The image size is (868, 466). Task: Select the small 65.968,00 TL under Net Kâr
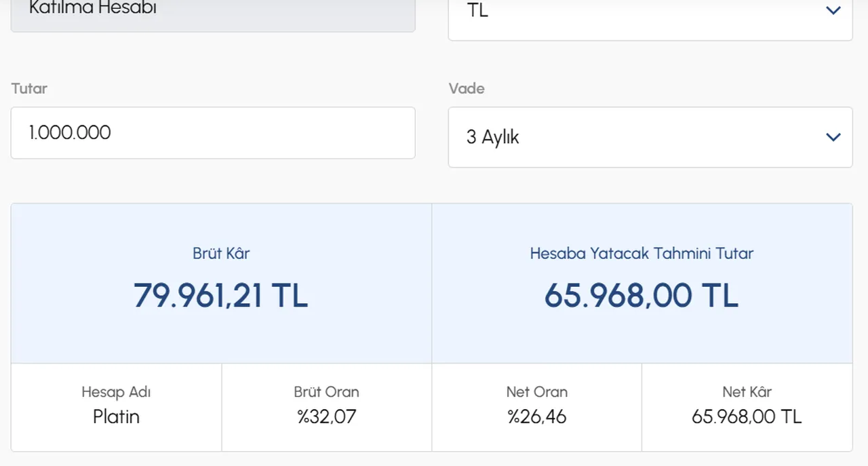[747, 416]
